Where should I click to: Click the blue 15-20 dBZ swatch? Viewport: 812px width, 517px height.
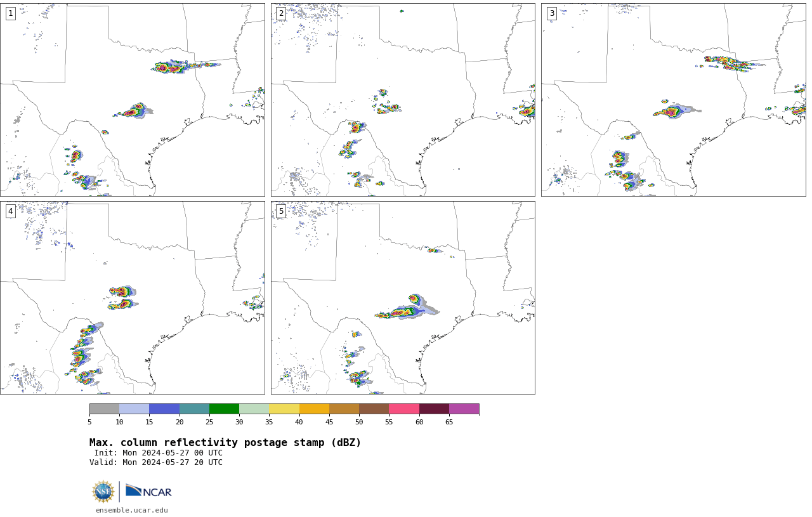[x=164, y=409]
